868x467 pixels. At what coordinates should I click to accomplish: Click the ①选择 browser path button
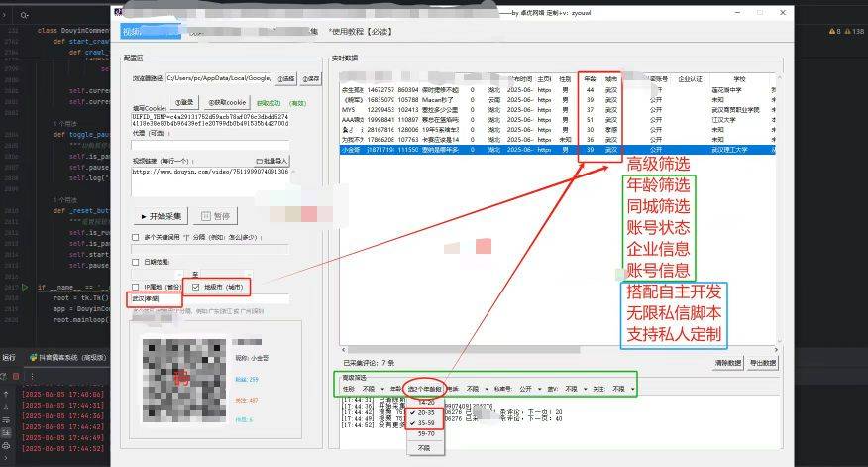(286, 79)
